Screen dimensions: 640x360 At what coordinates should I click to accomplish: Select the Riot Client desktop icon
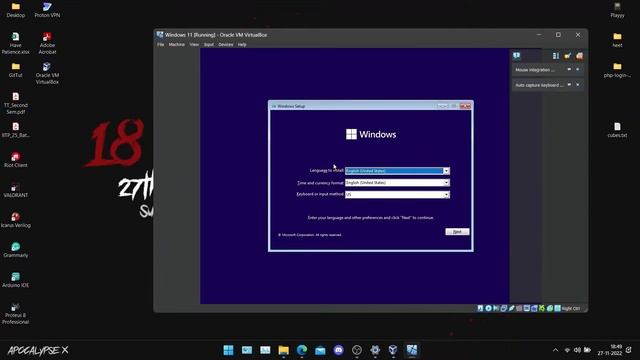(16, 160)
